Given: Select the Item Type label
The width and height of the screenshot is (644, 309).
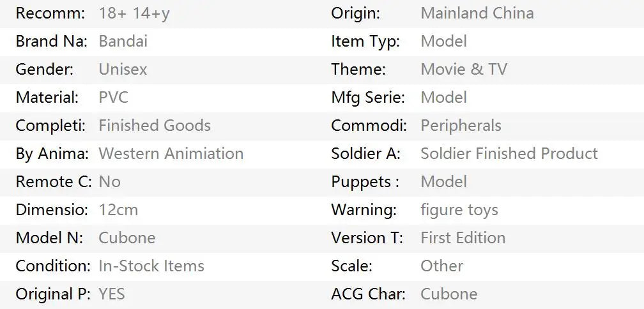Looking at the screenshot, I should [x=365, y=41].
